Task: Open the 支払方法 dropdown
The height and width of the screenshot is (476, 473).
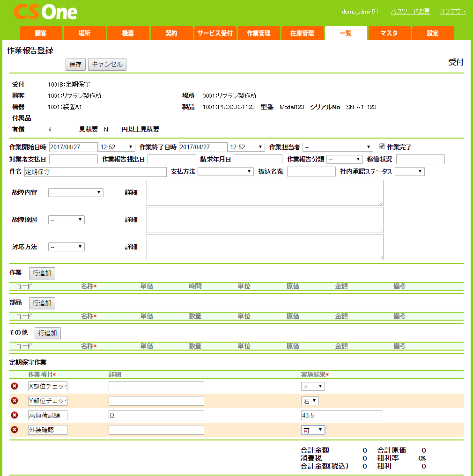Action: [225, 171]
